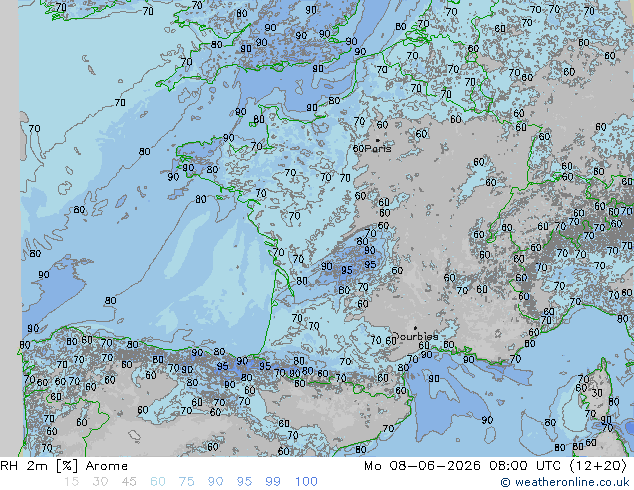Click the 'RH 2m [%] Arome' title
634x490 pixels.
[x=64, y=466]
